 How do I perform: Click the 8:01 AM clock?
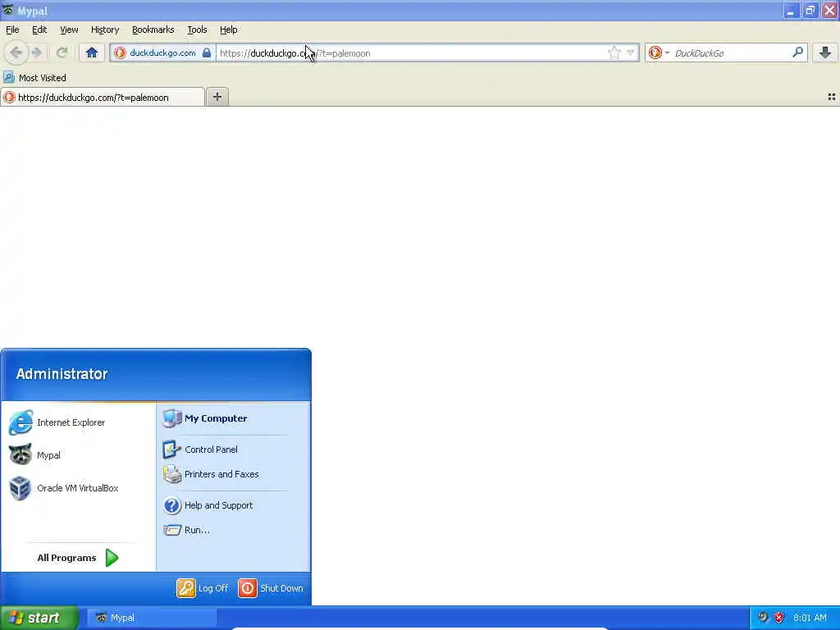click(810, 618)
